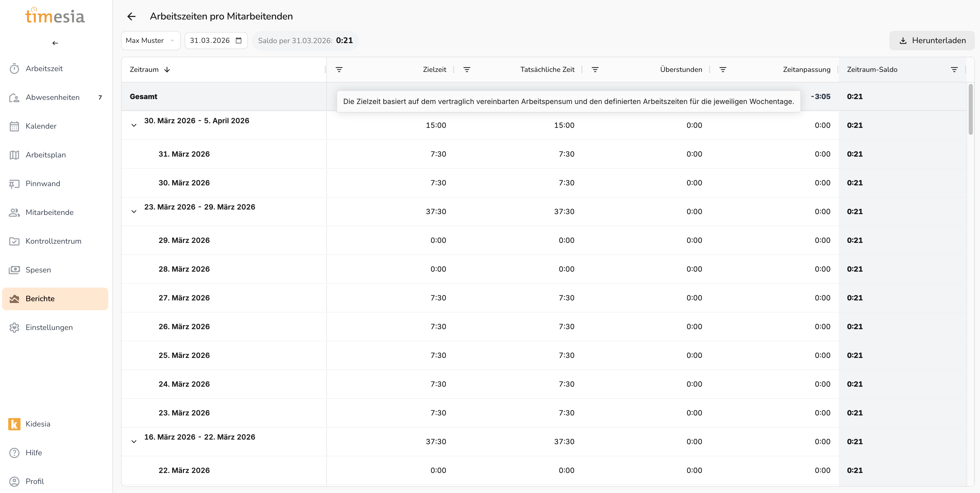The image size is (980, 493).
Task: Go to Kontrollzentrum in the sidebar
Action: point(53,241)
